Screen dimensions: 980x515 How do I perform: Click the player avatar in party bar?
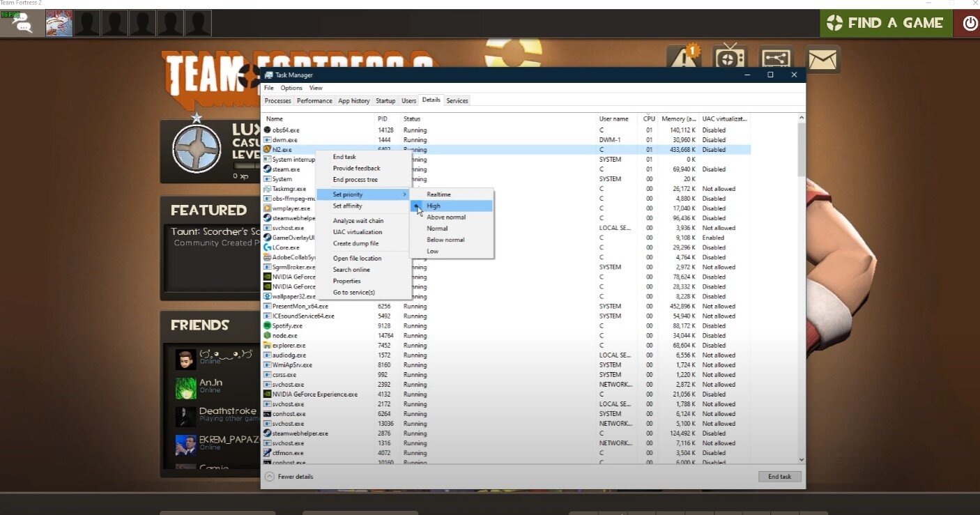59,24
